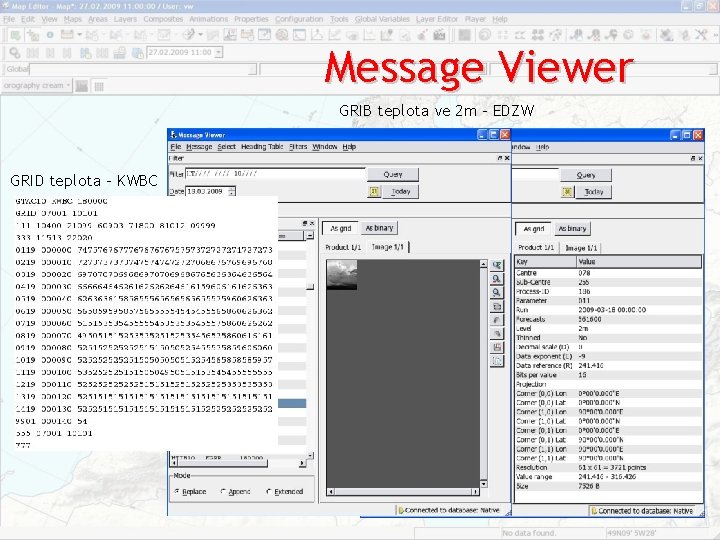Select the Level row showing 2m
Image resolution: width=720 pixels, height=540 pixels.
point(608,328)
